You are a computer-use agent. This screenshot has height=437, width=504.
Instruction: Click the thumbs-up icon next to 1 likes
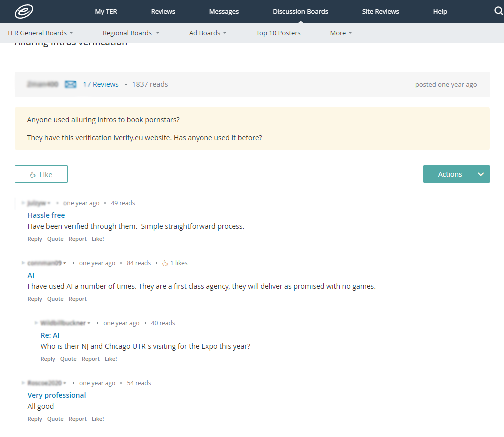pos(165,263)
